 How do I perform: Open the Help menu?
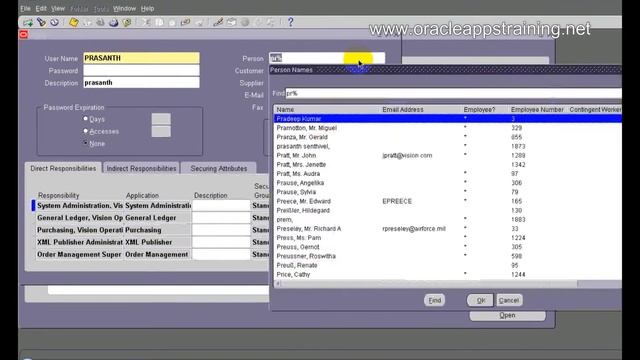coord(147,9)
